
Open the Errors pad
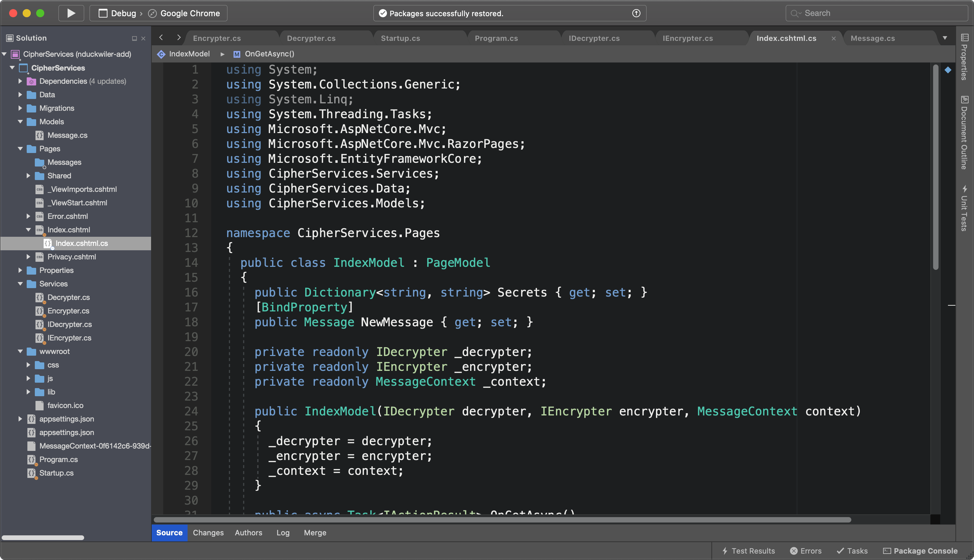[x=806, y=551]
